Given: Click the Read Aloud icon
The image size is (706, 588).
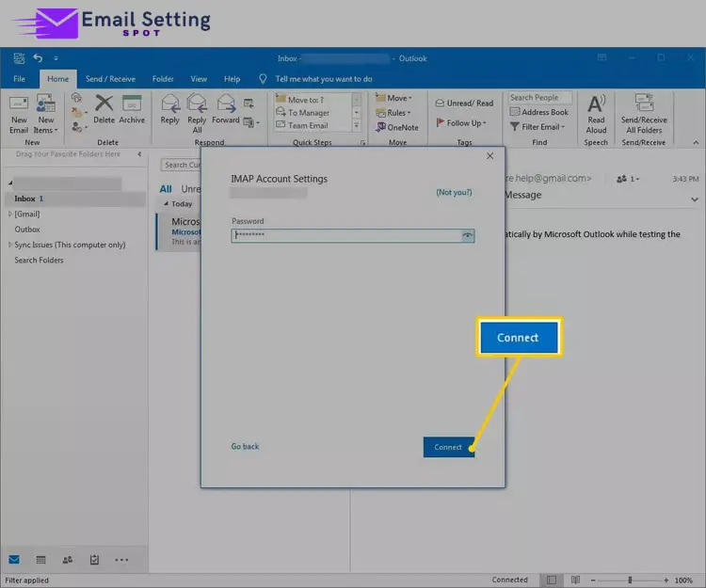Looking at the screenshot, I should click(x=596, y=104).
